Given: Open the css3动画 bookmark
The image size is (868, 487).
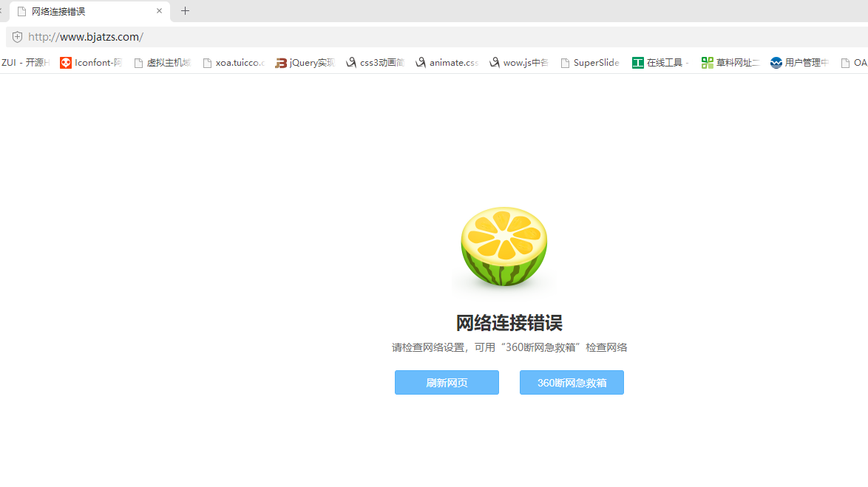Looking at the screenshot, I should click(x=375, y=63).
